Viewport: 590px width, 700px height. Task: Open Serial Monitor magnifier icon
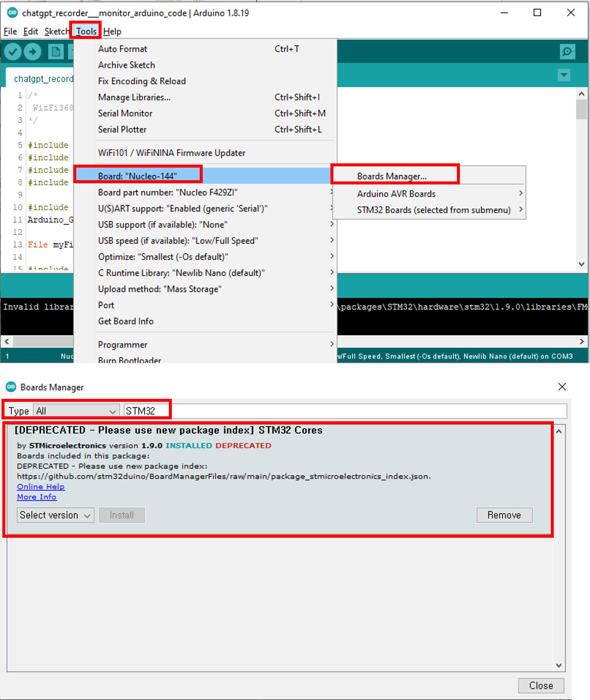pyautogui.click(x=567, y=52)
